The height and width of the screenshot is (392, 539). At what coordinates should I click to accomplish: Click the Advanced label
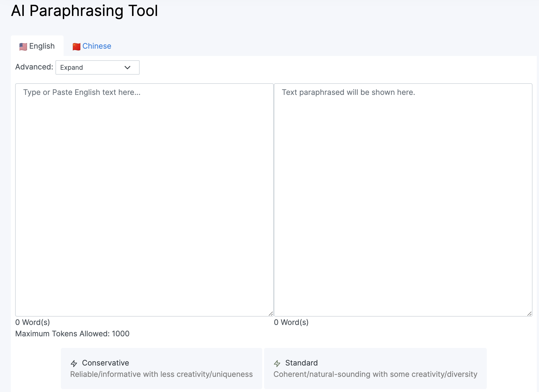(x=34, y=67)
